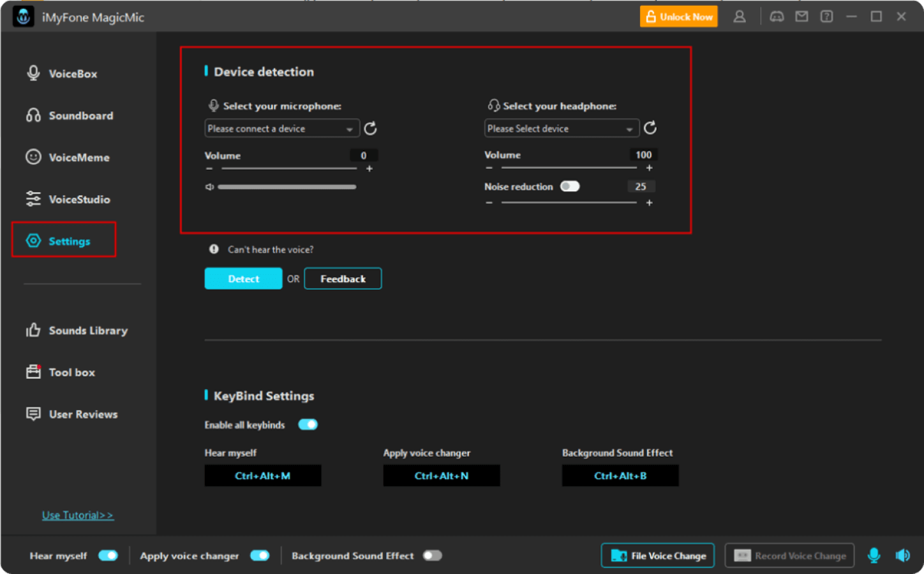Disable the Enable all keybinds switch

click(308, 425)
